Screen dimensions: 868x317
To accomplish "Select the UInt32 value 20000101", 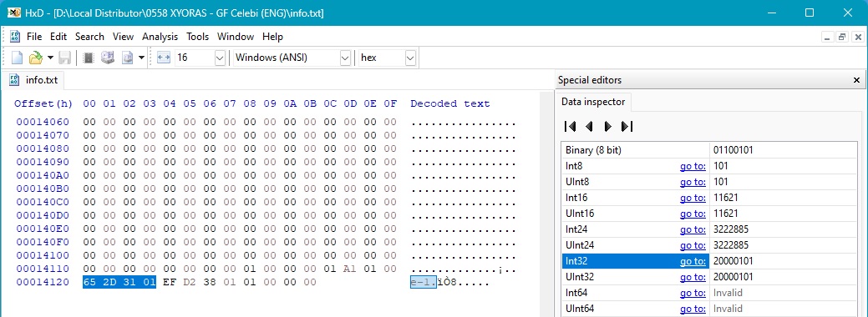I will pos(733,277).
